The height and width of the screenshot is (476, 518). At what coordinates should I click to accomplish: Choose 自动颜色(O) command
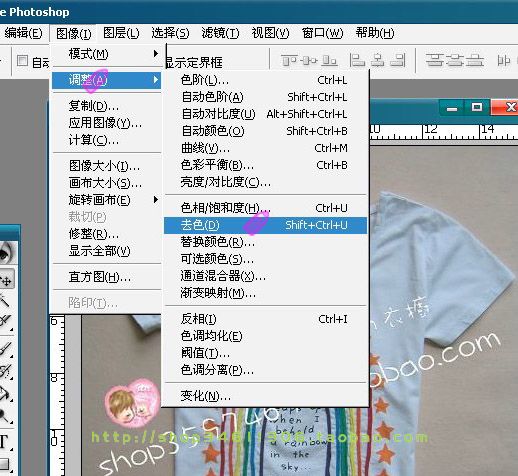[x=265, y=131]
